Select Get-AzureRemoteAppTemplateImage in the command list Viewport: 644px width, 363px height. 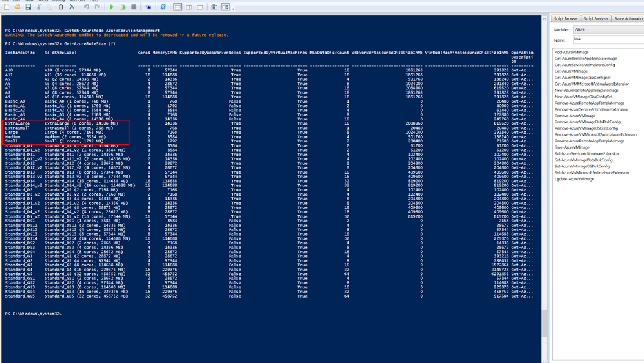click(x=585, y=59)
